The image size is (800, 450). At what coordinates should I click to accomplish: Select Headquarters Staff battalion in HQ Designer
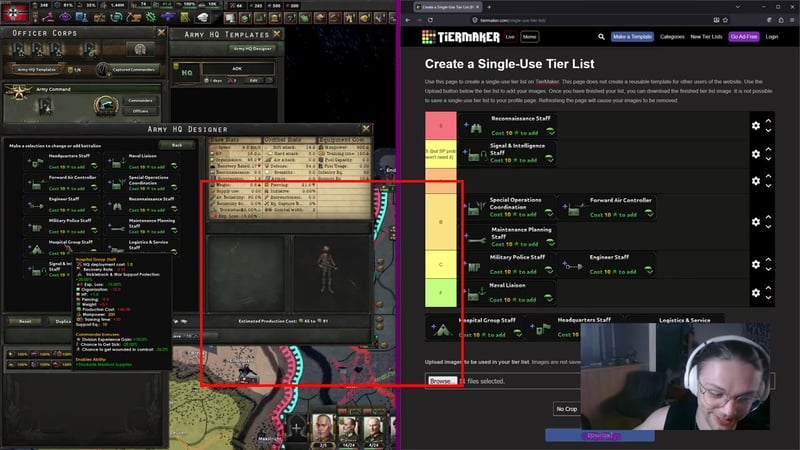(61, 162)
